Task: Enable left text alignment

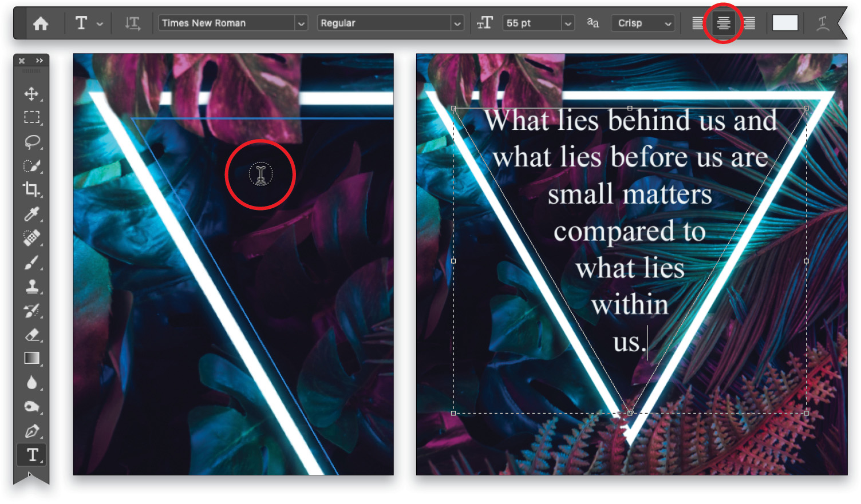Action: (x=698, y=23)
